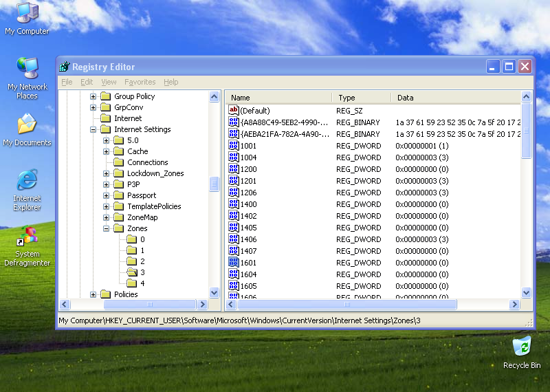
Task: Expand the ZoneMap key
Action: pos(106,217)
